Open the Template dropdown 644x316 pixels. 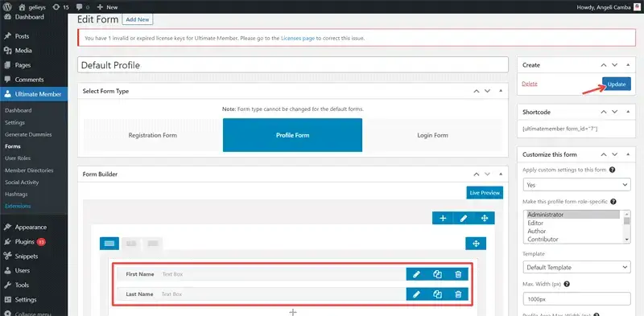(x=576, y=267)
